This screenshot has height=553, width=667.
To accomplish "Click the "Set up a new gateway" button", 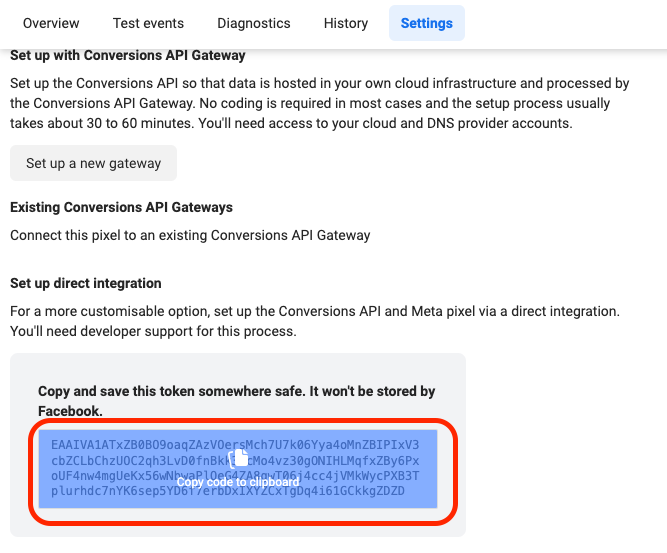I will 93,163.
